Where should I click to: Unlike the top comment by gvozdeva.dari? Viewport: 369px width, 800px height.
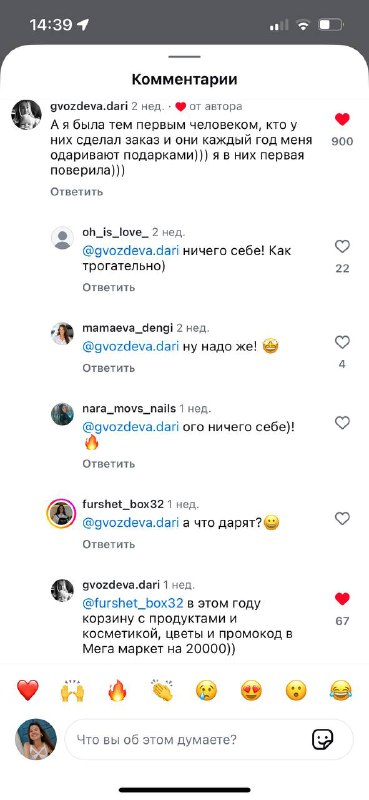coord(342,119)
